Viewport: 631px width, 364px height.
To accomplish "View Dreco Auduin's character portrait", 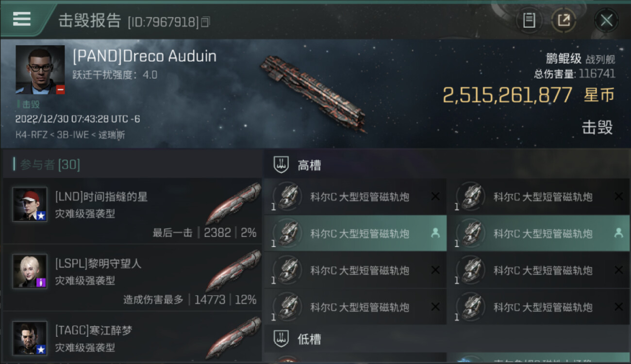I will [x=40, y=69].
